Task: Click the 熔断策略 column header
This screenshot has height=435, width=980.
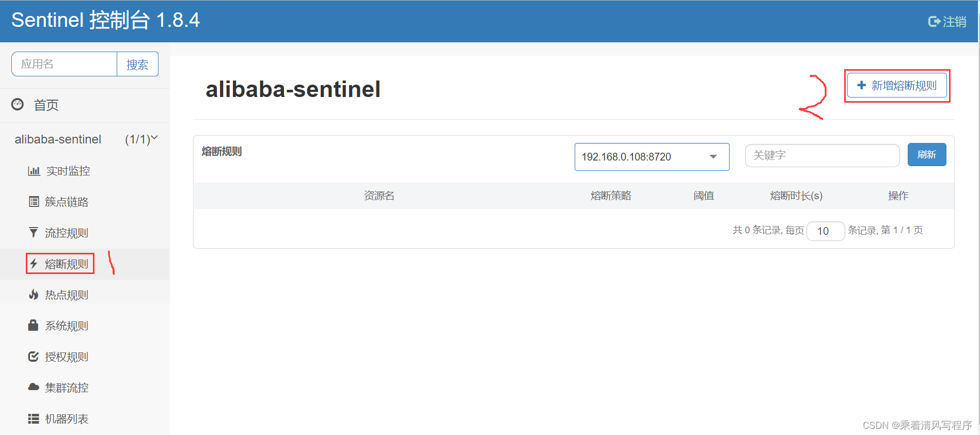Action: [x=611, y=196]
